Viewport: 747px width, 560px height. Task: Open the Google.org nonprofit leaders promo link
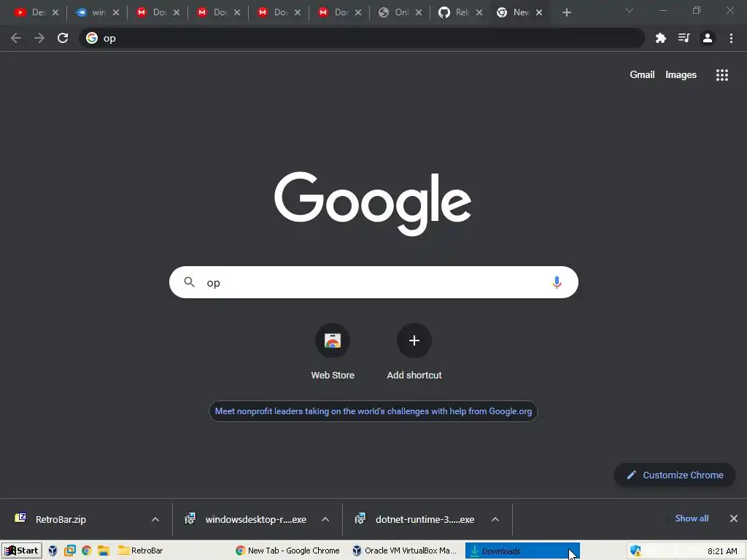pos(373,411)
